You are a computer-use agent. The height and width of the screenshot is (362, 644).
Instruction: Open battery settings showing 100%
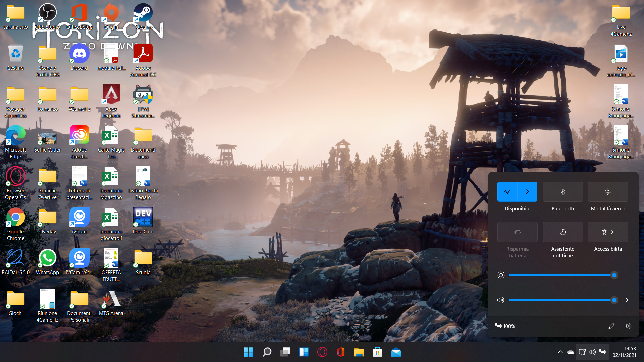505,326
